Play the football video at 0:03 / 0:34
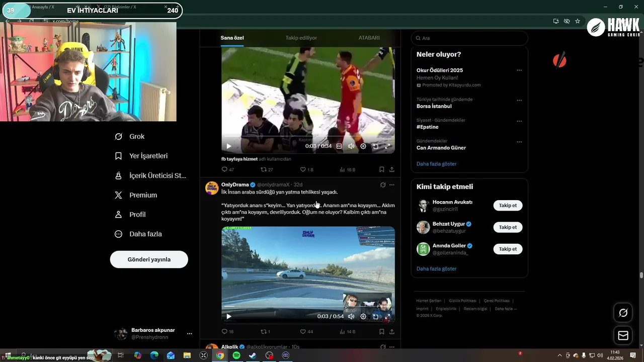This screenshot has height=362, width=644. click(229, 146)
